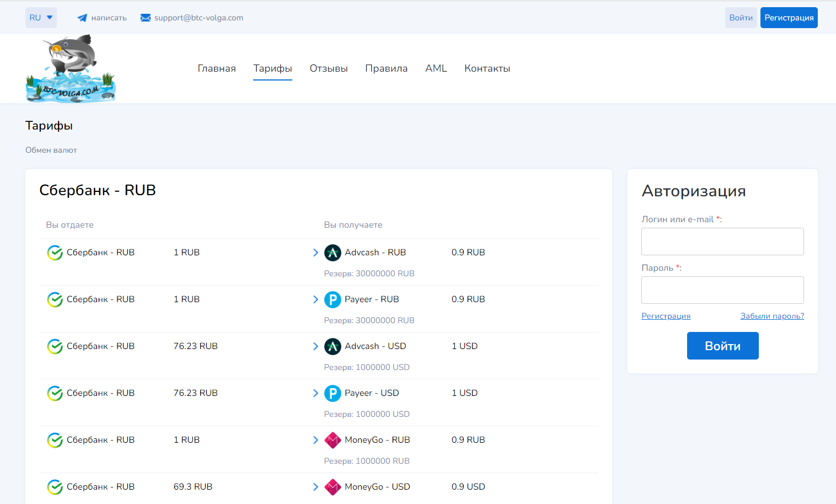Click chevron arrow before Advcash - RUB
This screenshot has height=504, width=836.
pos(315,253)
